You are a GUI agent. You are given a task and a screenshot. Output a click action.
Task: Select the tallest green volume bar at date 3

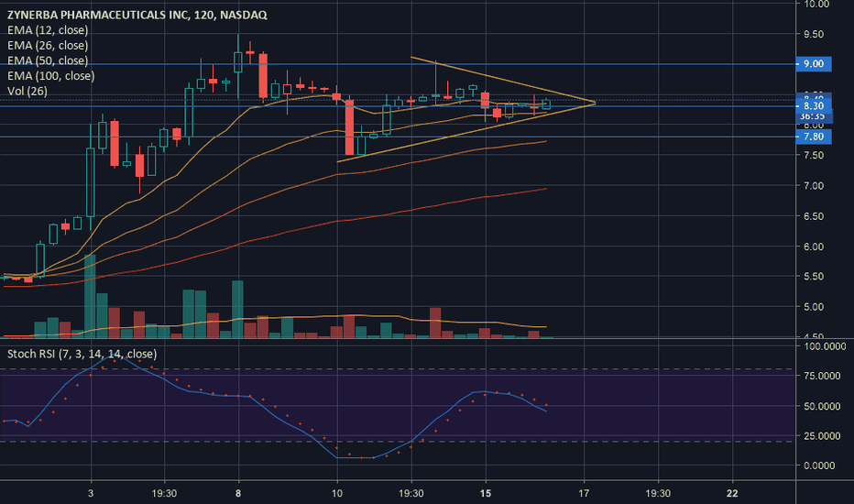90,296
